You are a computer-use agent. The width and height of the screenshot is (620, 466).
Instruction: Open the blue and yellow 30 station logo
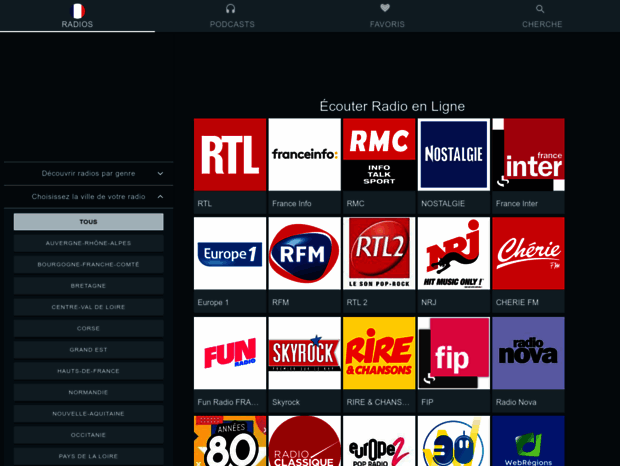pyautogui.click(x=454, y=441)
